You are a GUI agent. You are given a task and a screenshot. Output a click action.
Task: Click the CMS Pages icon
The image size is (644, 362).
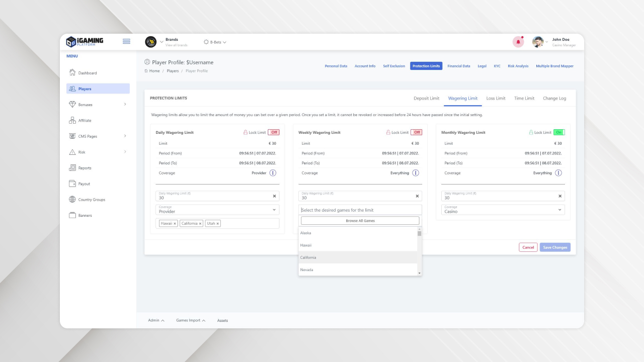[72, 136]
